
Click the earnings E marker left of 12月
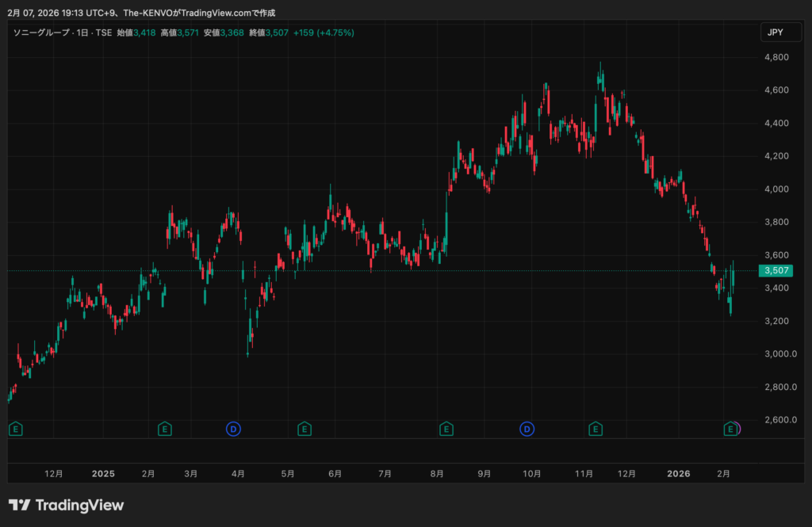coord(15,429)
